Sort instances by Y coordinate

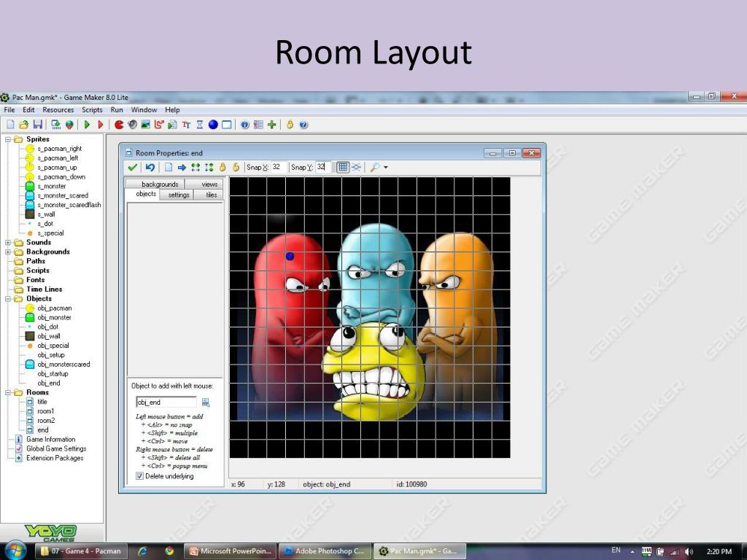coord(209,167)
